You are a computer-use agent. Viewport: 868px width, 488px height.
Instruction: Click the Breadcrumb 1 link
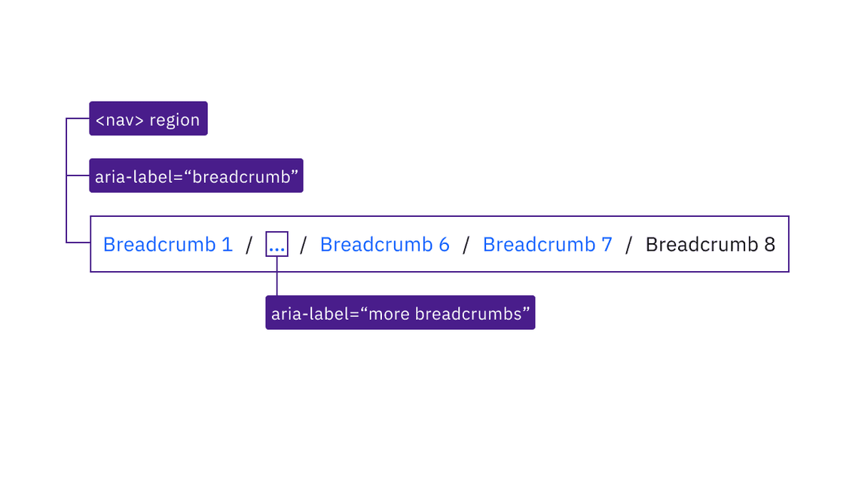pyautogui.click(x=167, y=245)
